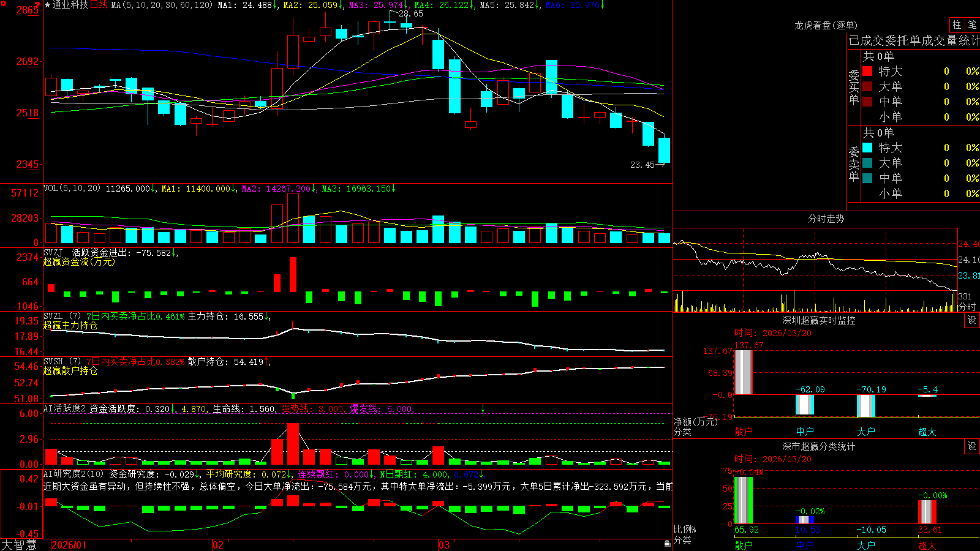
Task: Click the AI活跃度2 indicator name
Action: coord(65,408)
